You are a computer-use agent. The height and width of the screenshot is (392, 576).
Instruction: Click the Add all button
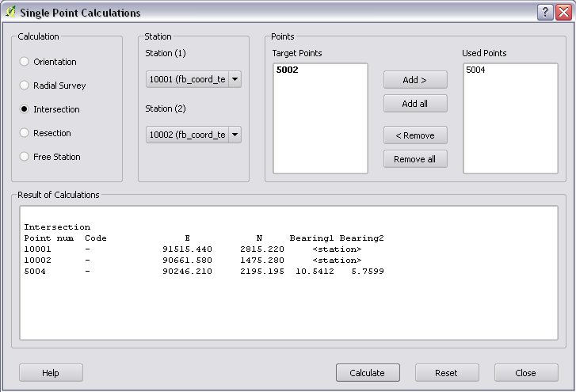point(415,104)
